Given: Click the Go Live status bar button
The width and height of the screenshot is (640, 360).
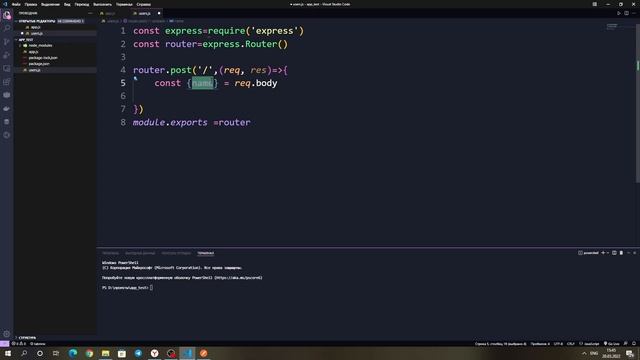Looking at the screenshot, I should tap(611, 344).
